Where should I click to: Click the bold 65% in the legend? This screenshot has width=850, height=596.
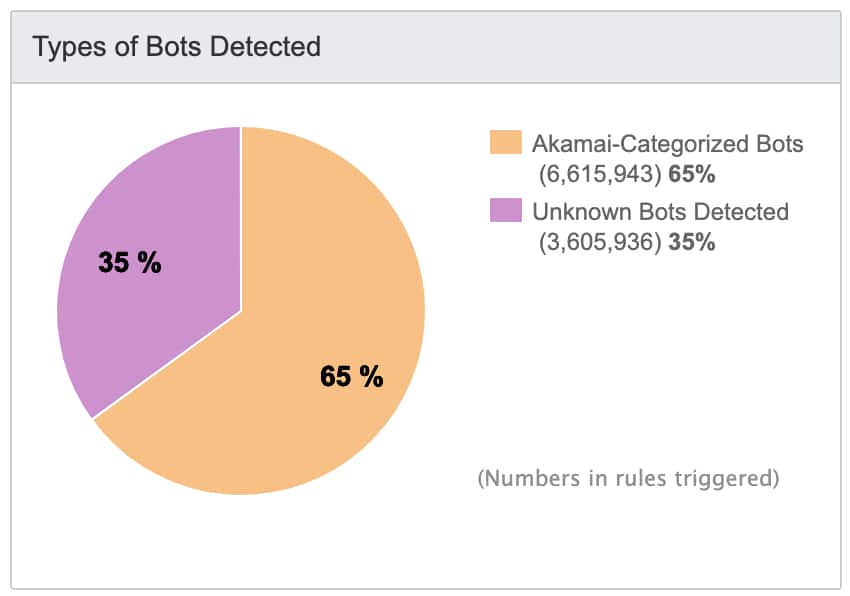[692, 174]
